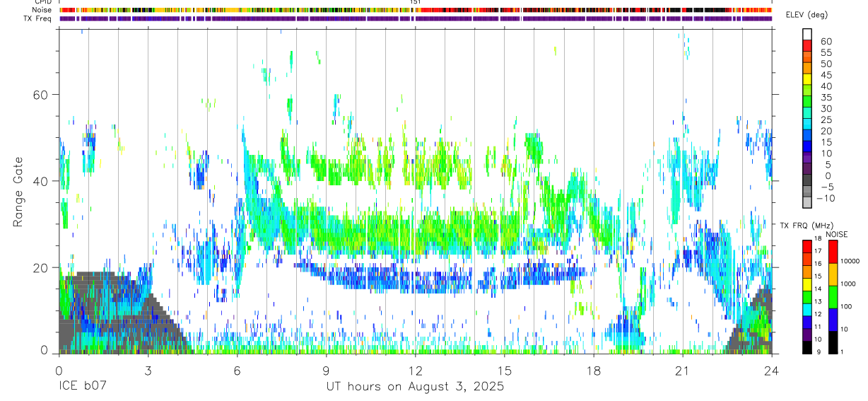
Task: Click the Noise color strip above the plot
Action: (x=416, y=10)
